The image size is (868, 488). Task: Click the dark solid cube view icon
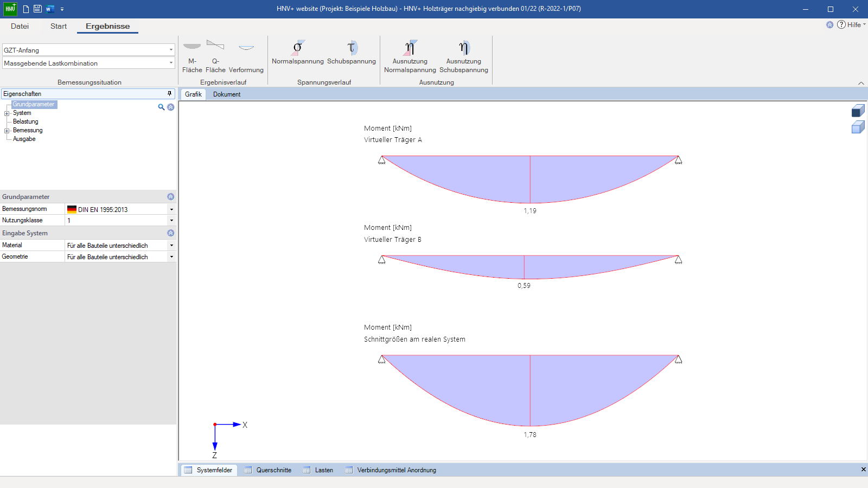pyautogui.click(x=858, y=111)
